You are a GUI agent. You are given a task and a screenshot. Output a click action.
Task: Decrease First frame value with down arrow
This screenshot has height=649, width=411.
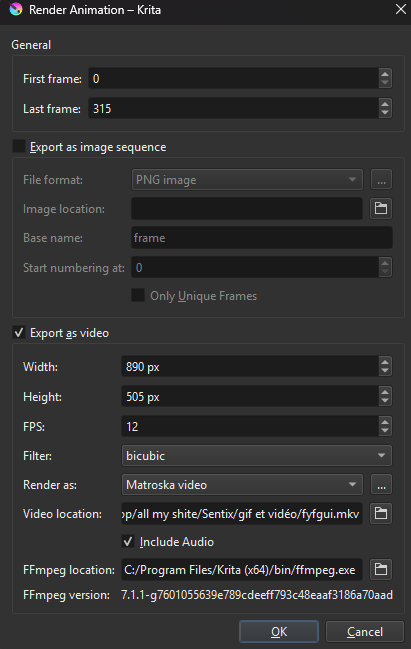(x=385, y=83)
